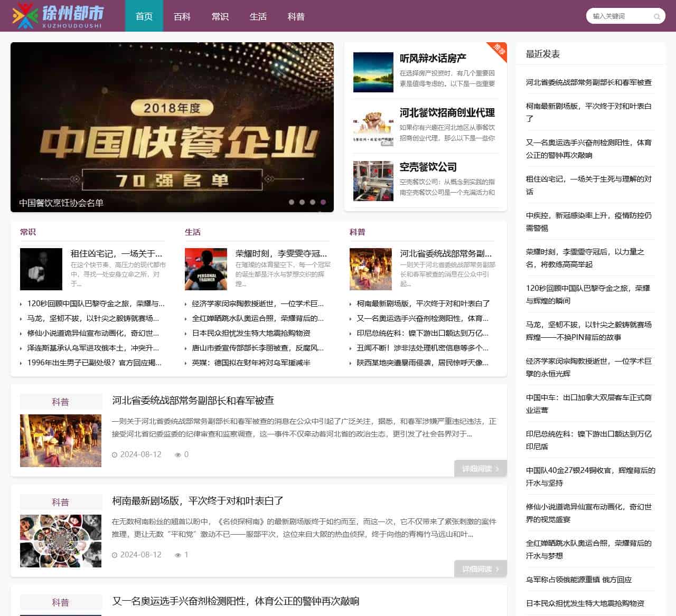Image resolution: width=676 pixels, height=616 pixels.
Task: Open the 河北餐饮招商创业代理 headline
Action: point(447,112)
